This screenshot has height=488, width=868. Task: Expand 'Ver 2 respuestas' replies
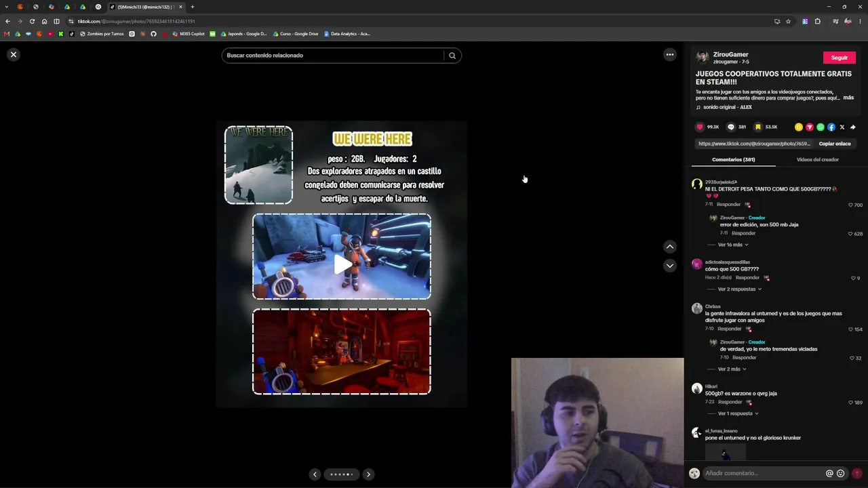(739, 289)
